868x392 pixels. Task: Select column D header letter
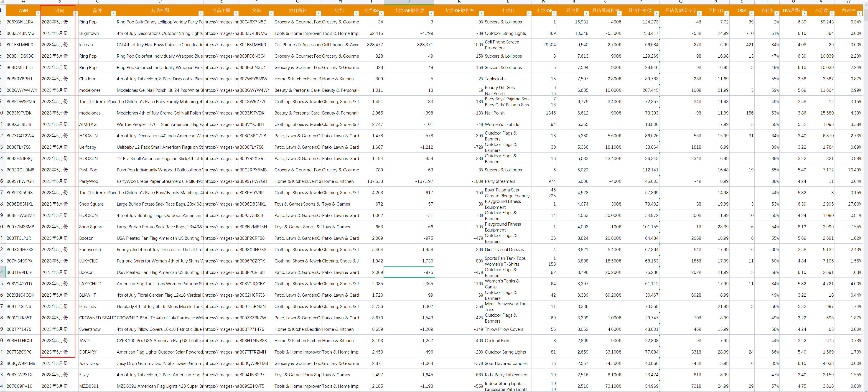(x=160, y=2)
